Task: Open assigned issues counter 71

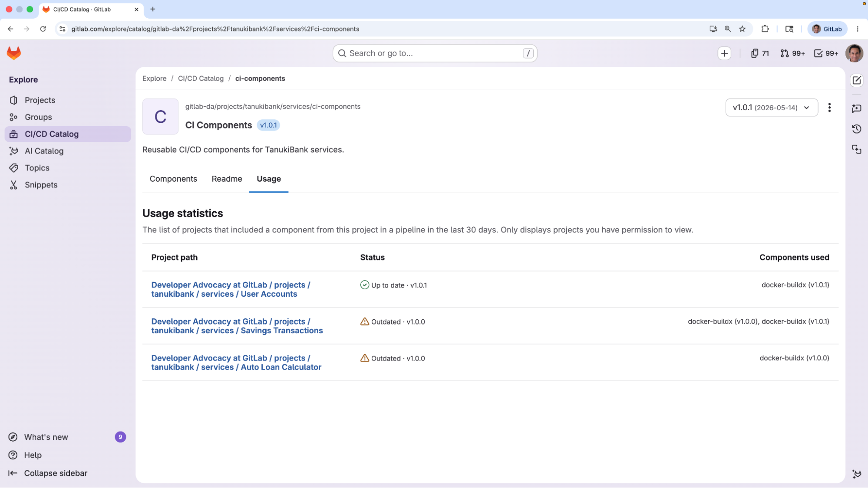Action: tap(759, 53)
